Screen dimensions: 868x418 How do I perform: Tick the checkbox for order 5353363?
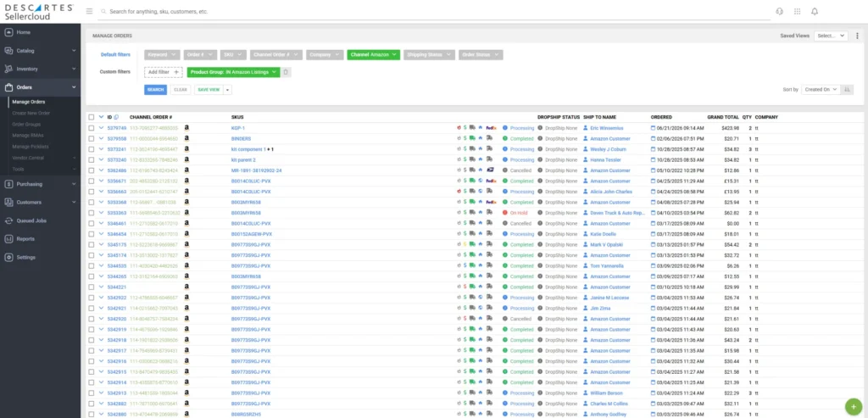coord(92,213)
